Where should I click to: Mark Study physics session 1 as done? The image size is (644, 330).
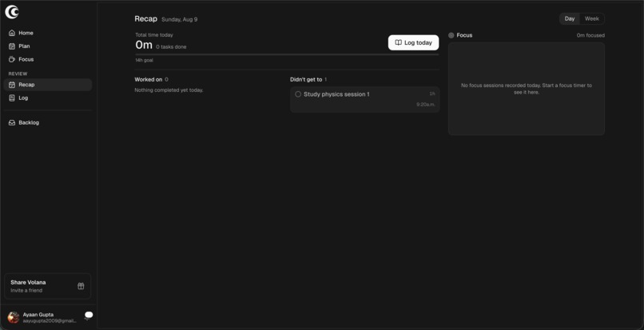(298, 94)
